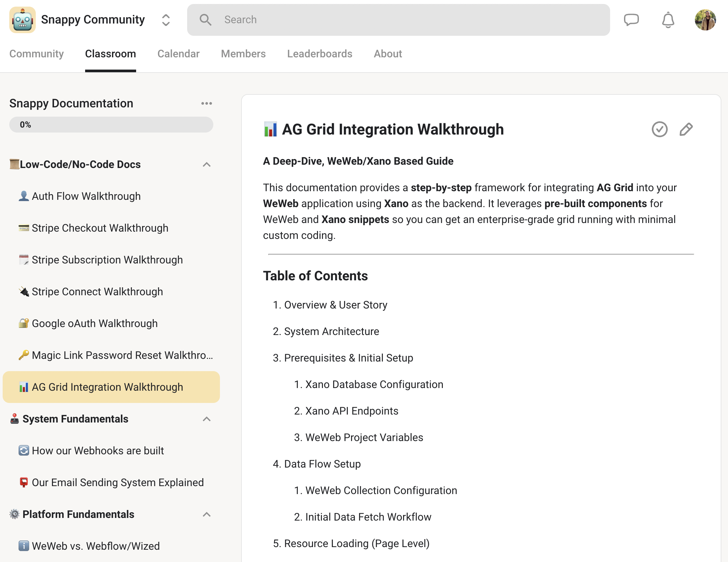Open the chat messages icon
The width and height of the screenshot is (728, 562).
pos(631,20)
